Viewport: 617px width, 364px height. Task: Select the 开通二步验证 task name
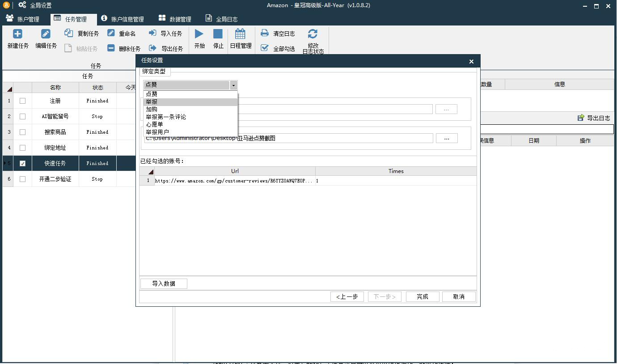point(55,179)
